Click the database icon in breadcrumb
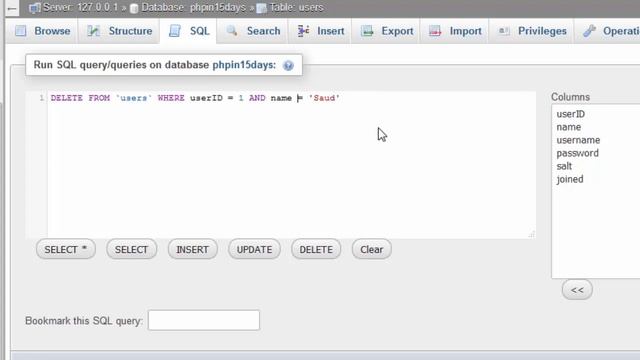Image resolution: width=640 pixels, height=360 pixels. click(134, 8)
